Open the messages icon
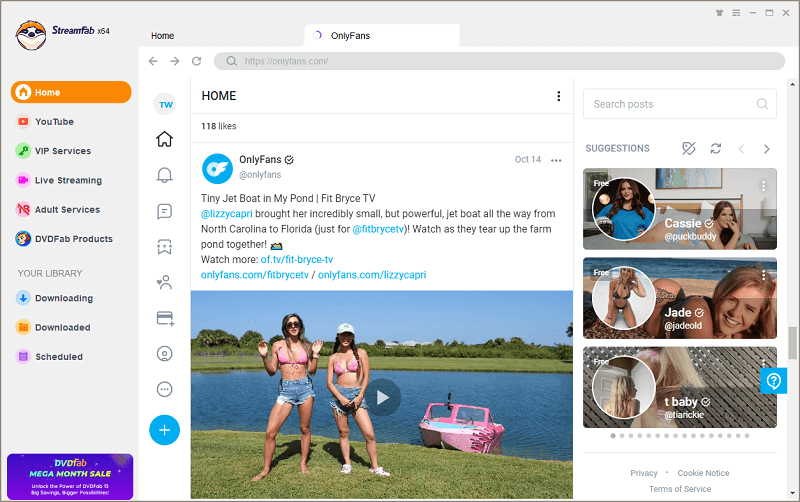The image size is (800, 502). pyautogui.click(x=164, y=211)
